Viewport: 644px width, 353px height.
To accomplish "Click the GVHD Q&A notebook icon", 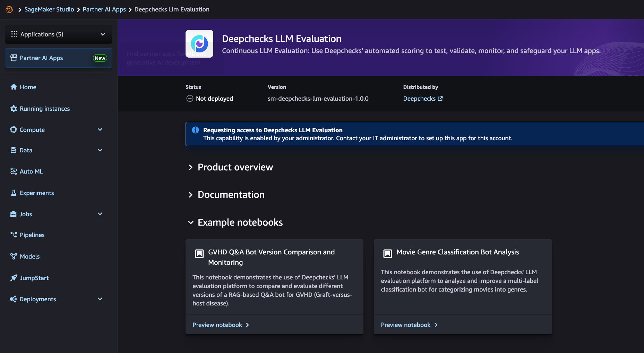I will 199,254.
